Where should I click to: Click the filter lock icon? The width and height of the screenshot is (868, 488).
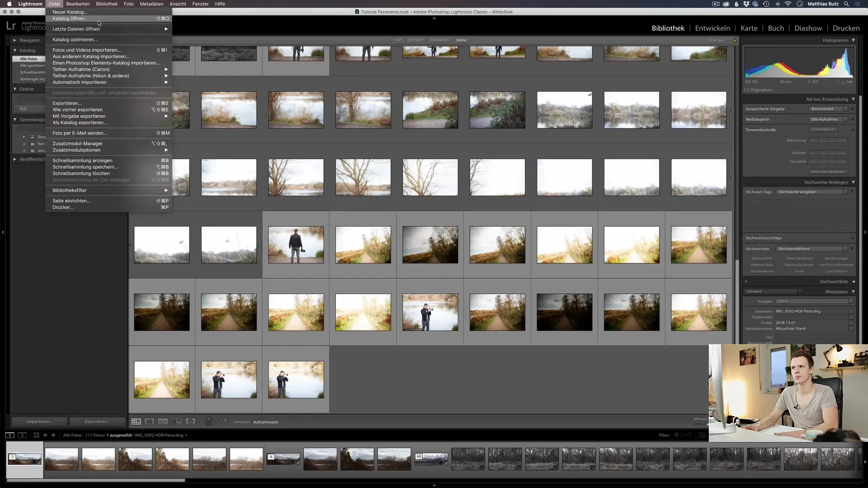click(x=735, y=40)
